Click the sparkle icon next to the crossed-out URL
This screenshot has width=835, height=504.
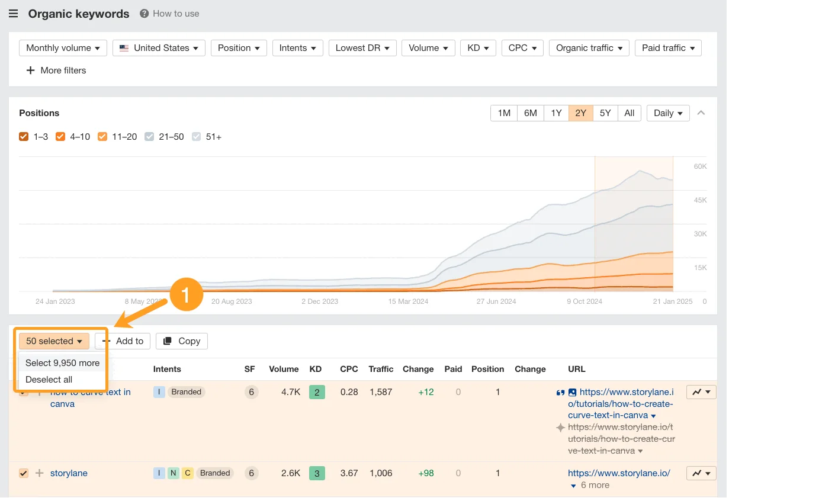pyautogui.click(x=560, y=427)
